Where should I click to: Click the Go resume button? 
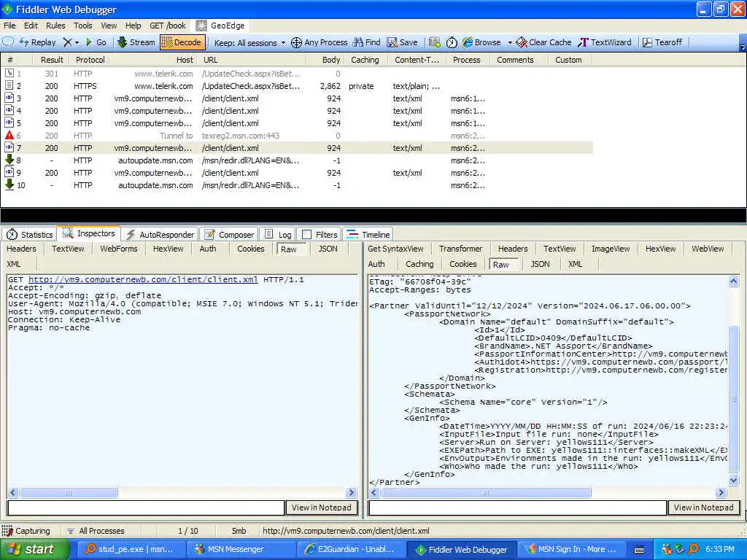tap(96, 42)
